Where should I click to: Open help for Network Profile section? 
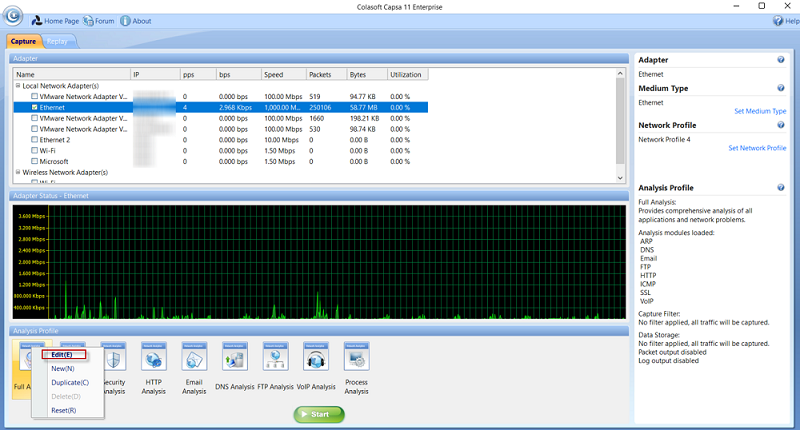coord(781,125)
